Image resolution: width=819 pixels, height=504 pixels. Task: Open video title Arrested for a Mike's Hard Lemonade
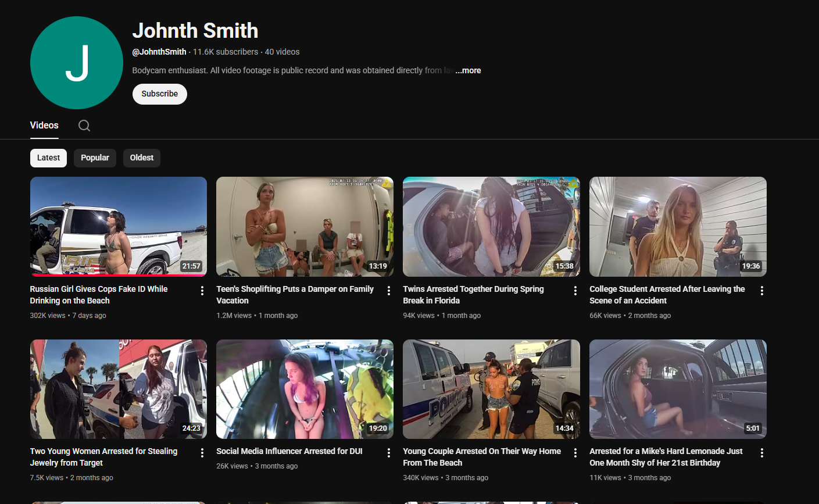666,457
